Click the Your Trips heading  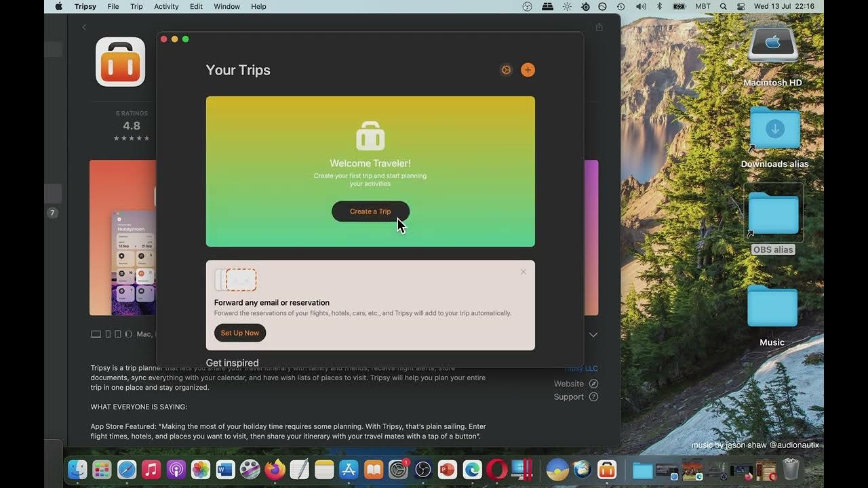(x=238, y=70)
